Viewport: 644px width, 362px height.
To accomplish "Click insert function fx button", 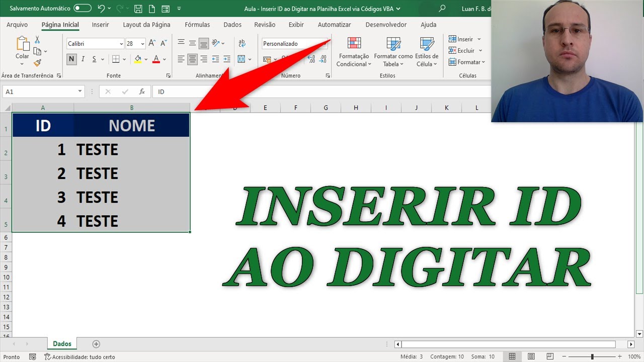I will [x=142, y=92].
